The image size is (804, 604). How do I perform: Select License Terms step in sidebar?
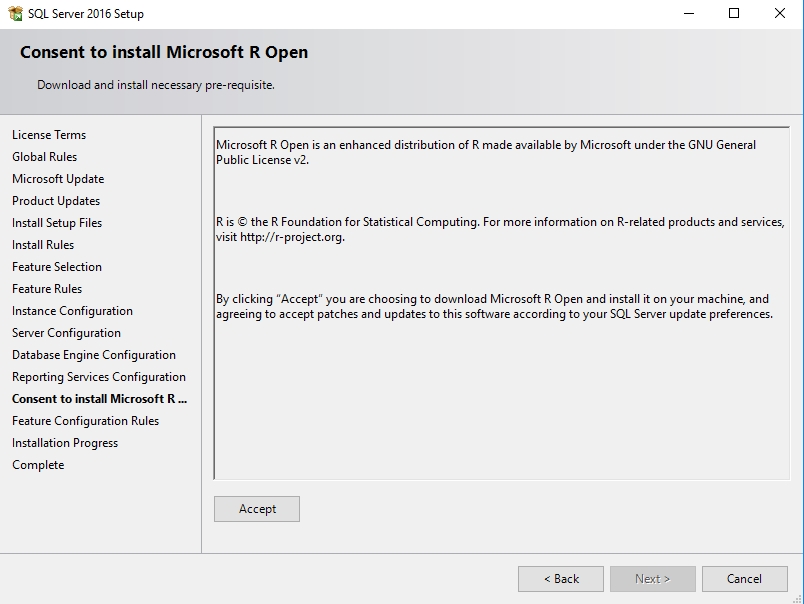pyautogui.click(x=49, y=135)
